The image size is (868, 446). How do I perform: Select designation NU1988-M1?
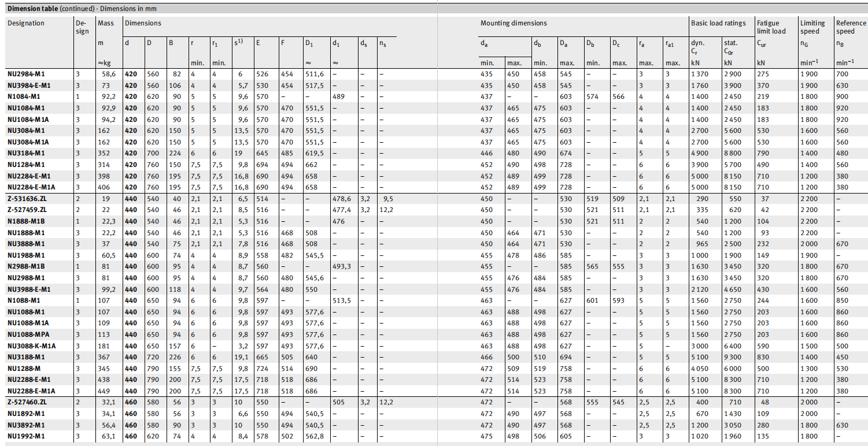[25, 255]
